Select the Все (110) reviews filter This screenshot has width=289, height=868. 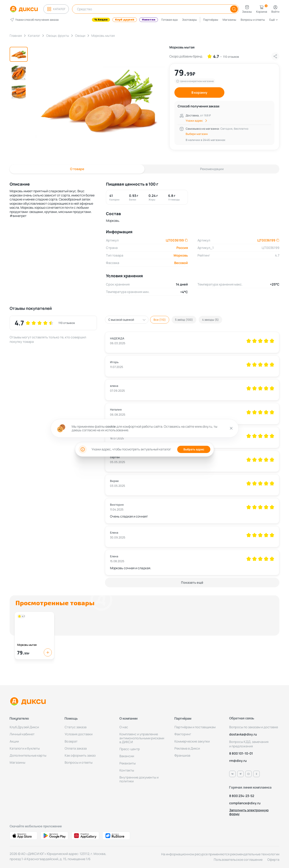[x=160, y=320]
